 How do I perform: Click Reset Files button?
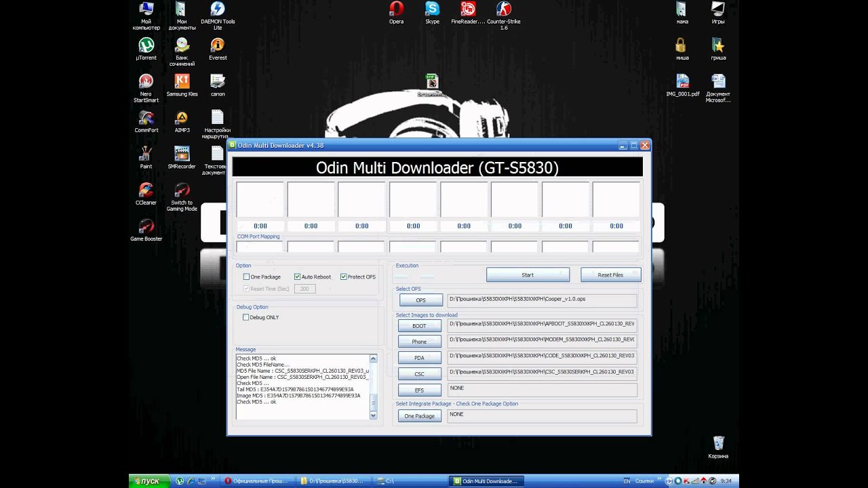pos(610,274)
